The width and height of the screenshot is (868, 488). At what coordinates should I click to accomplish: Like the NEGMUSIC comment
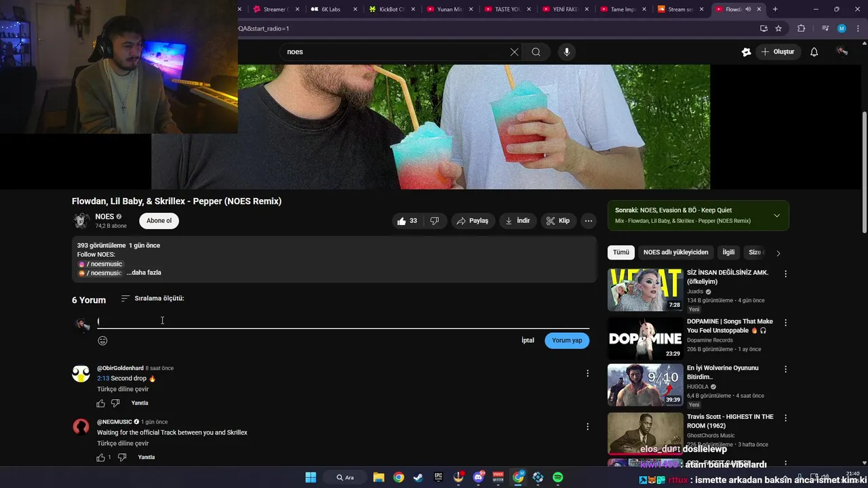(x=101, y=457)
